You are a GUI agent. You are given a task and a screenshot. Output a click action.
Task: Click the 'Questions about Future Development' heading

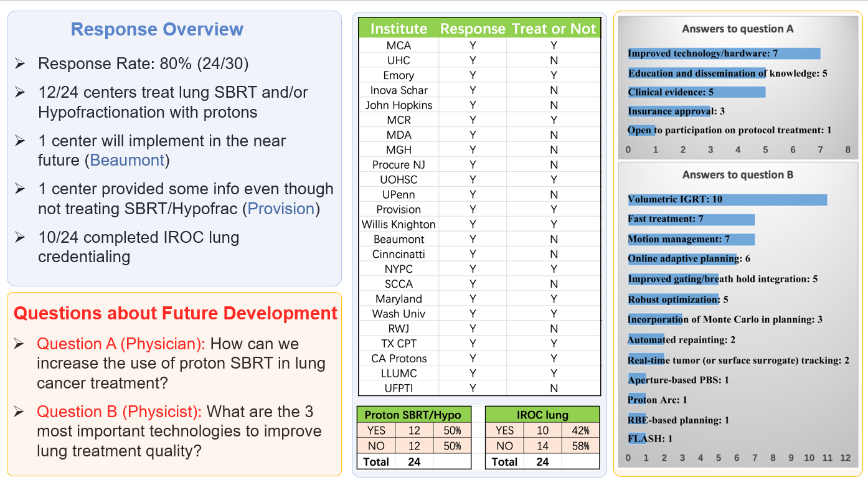pos(176,313)
